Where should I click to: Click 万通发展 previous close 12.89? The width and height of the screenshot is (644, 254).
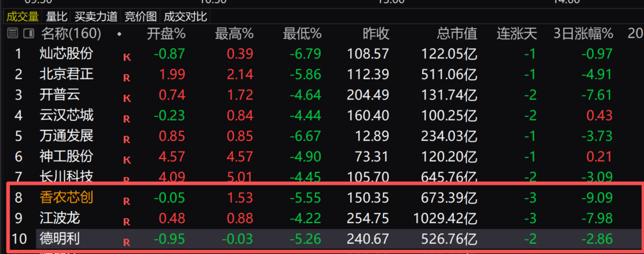(x=371, y=136)
